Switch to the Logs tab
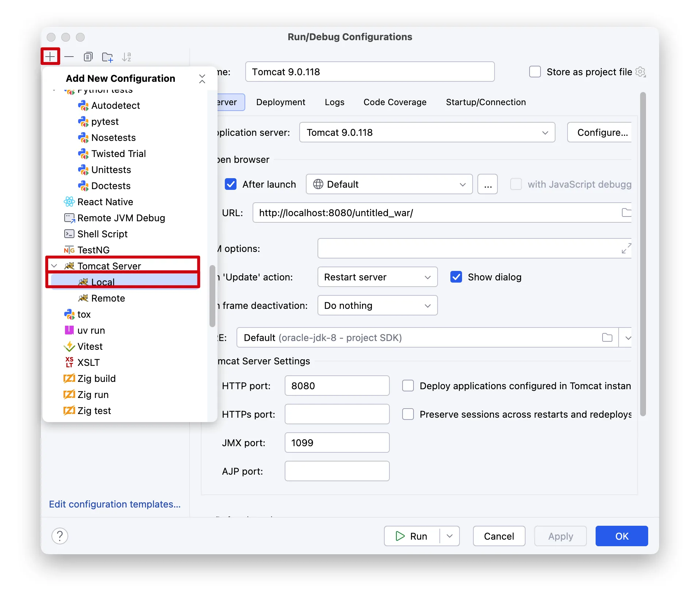 (335, 102)
